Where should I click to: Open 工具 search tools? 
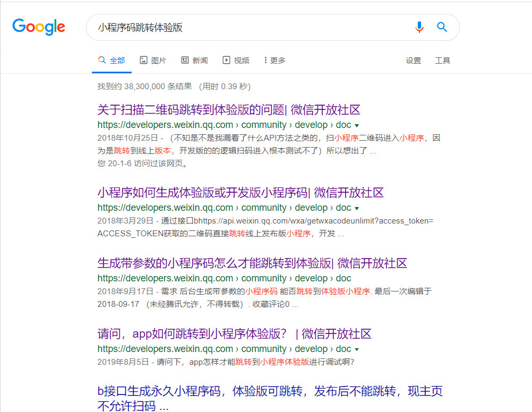(x=442, y=61)
